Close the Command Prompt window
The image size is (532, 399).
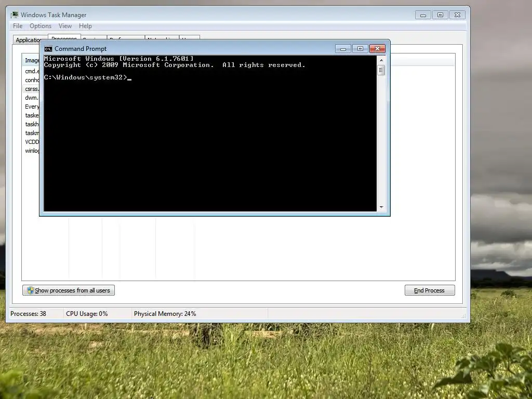(x=377, y=49)
